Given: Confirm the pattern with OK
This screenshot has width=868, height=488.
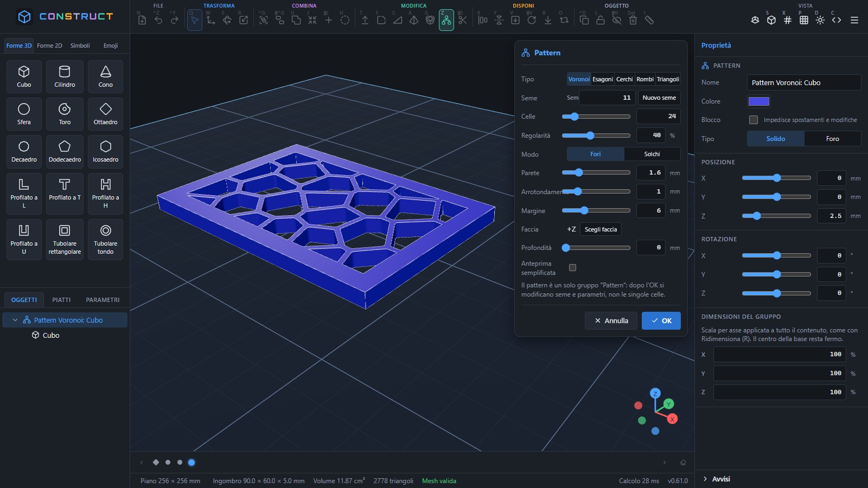Looking at the screenshot, I should click(x=661, y=320).
